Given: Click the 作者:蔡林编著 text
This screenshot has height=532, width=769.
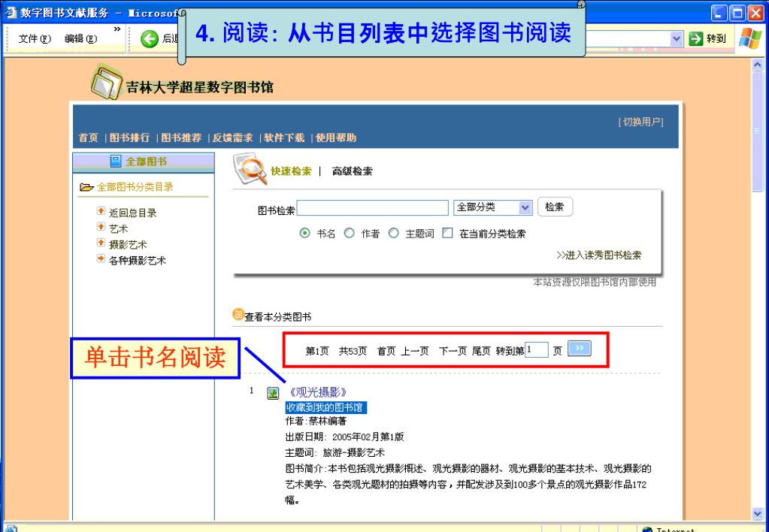Looking at the screenshot, I should click(316, 422).
